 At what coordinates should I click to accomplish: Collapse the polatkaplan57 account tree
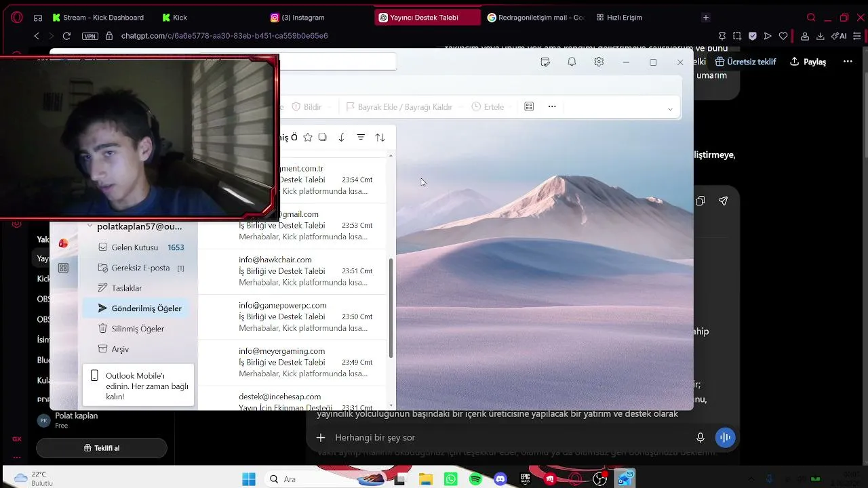[x=90, y=226]
